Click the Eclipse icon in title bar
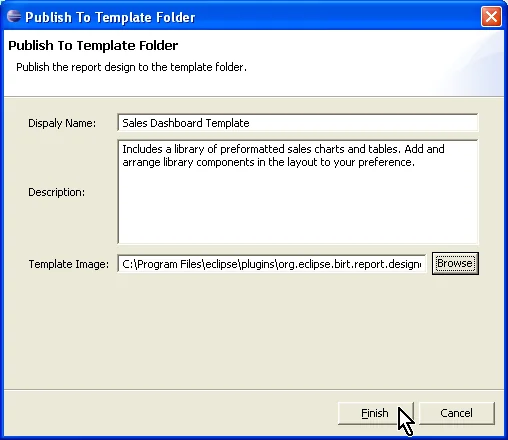Viewport: 508px width, 440px height. [14, 16]
